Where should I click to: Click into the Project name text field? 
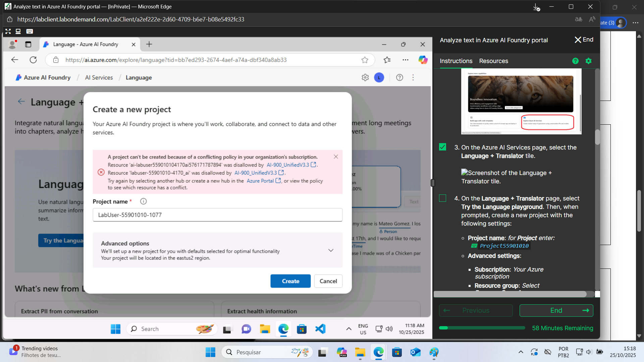tap(217, 215)
